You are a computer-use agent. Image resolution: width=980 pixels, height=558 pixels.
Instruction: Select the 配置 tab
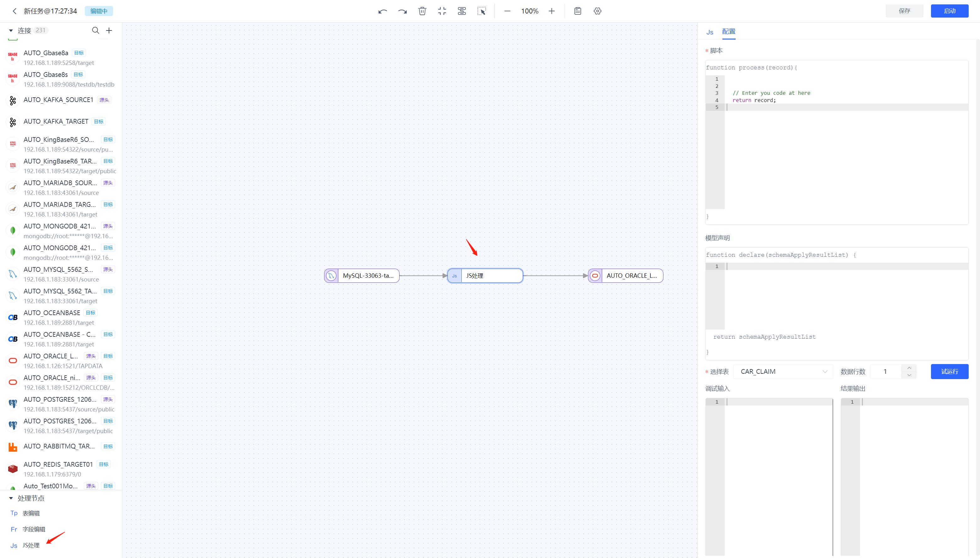(728, 31)
